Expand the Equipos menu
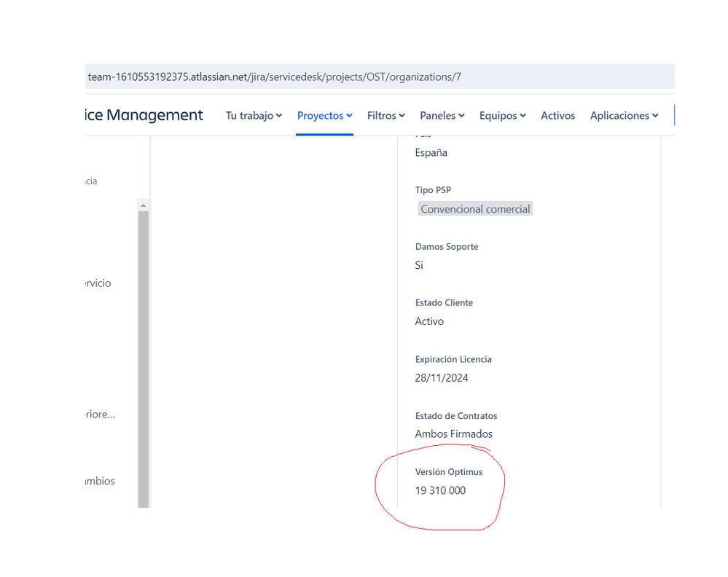Image resolution: width=728 pixels, height=577 pixels. [502, 116]
